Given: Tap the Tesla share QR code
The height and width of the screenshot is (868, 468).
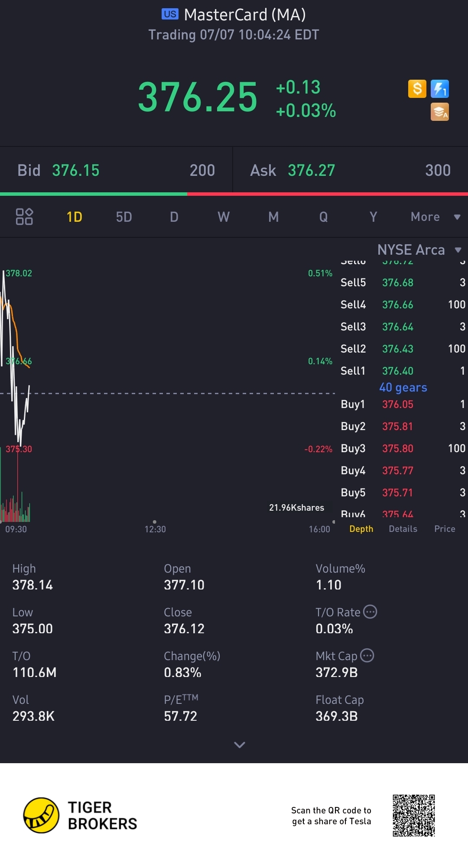Looking at the screenshot, I should [413, 816].
